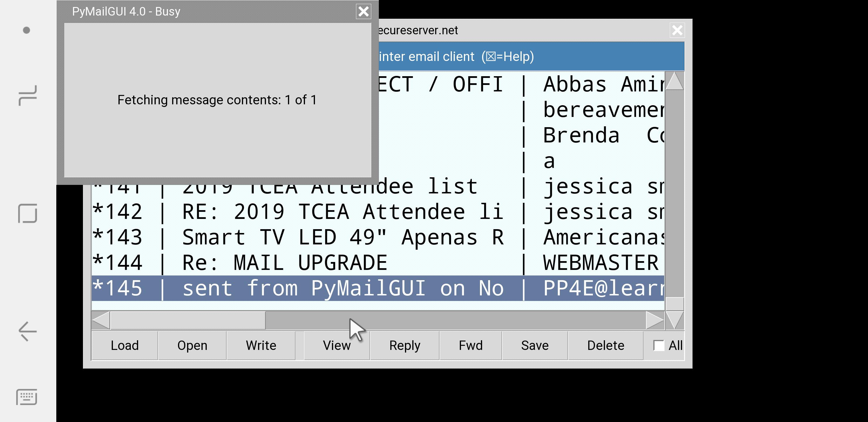Open the on-screen keyboard icon

point(27,397)
